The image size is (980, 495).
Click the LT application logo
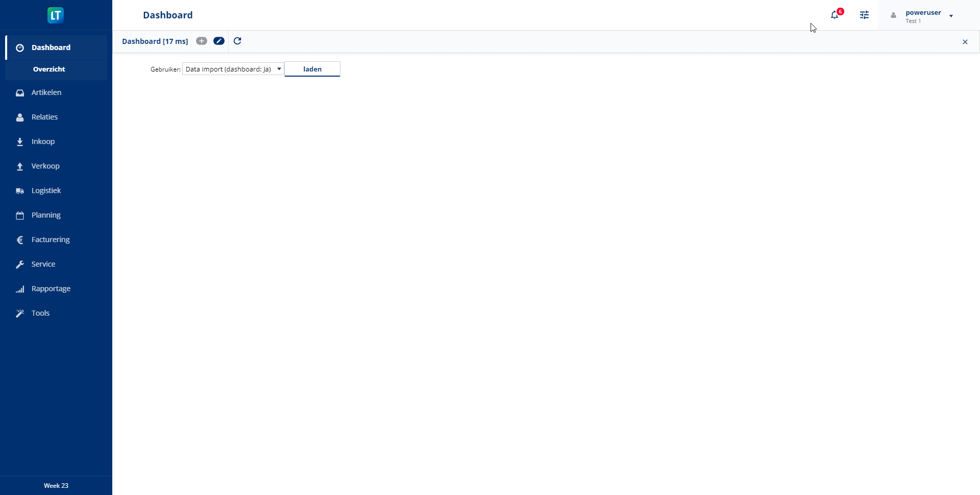(x=56, y=15)
